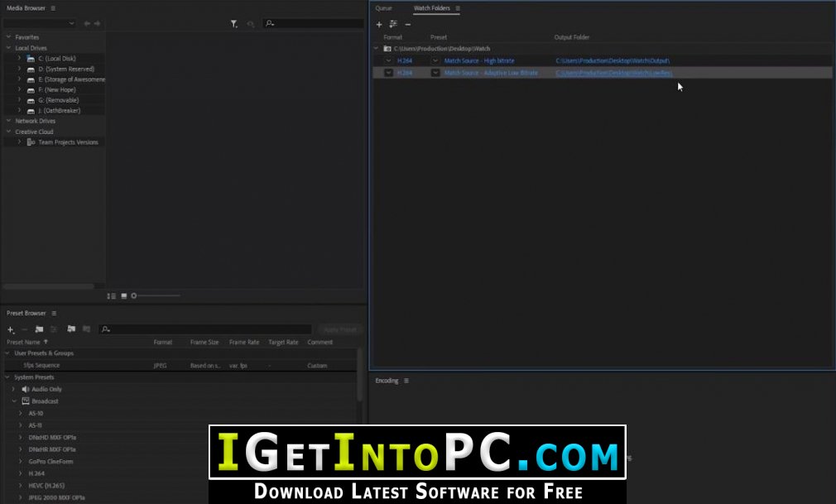Create new preset group folder icon
Viewport: 836px width, 504px height.
pos(39,329)
